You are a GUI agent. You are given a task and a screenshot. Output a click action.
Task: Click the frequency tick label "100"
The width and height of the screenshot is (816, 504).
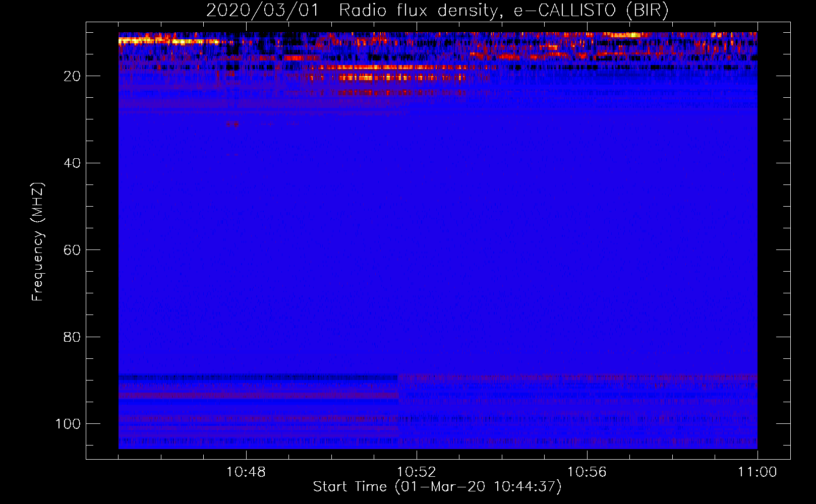point(68,424)
